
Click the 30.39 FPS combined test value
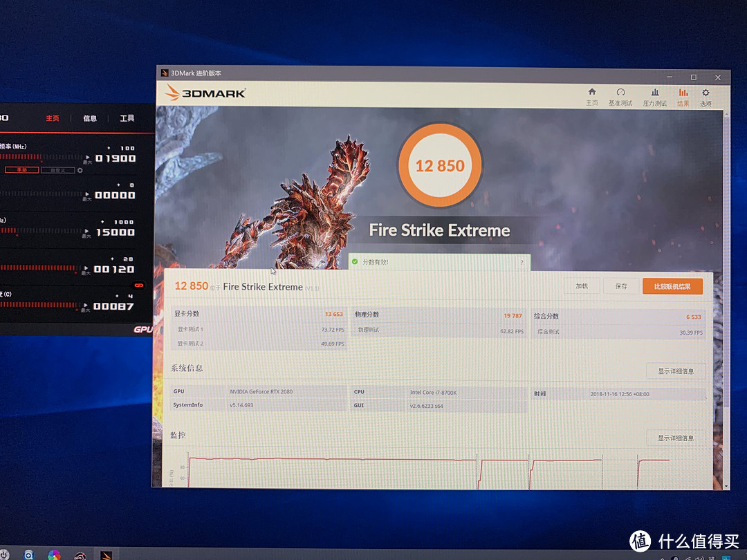click(691, 333)
